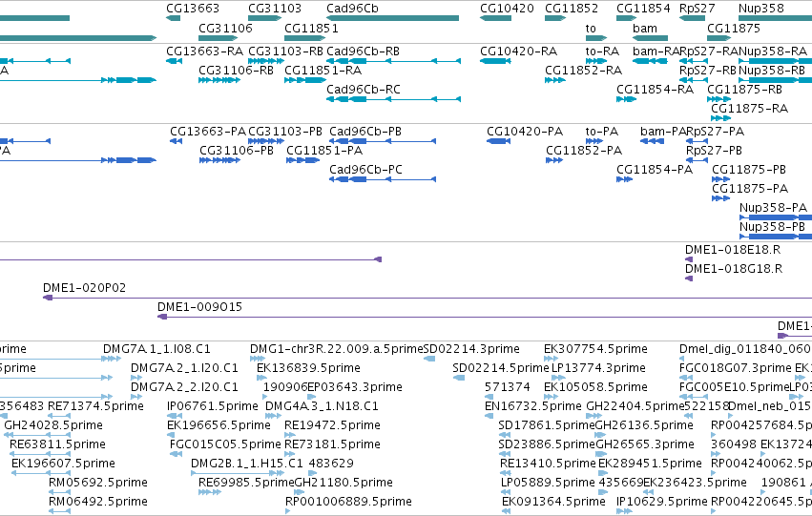The width and height of the screenshot is (812, 516).
Task: Click the RE69985.5prime EST label
Action: click(246, 483)
